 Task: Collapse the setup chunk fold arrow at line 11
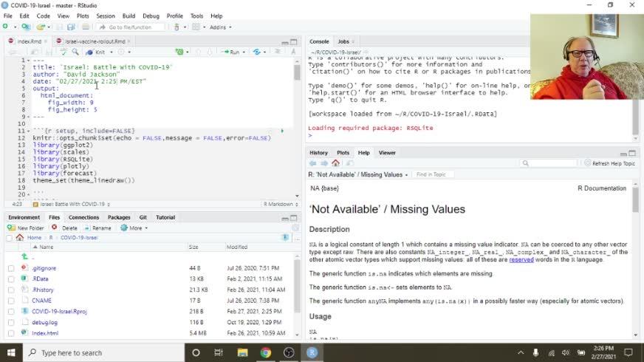pyautogui.click(x=28, y=131)
